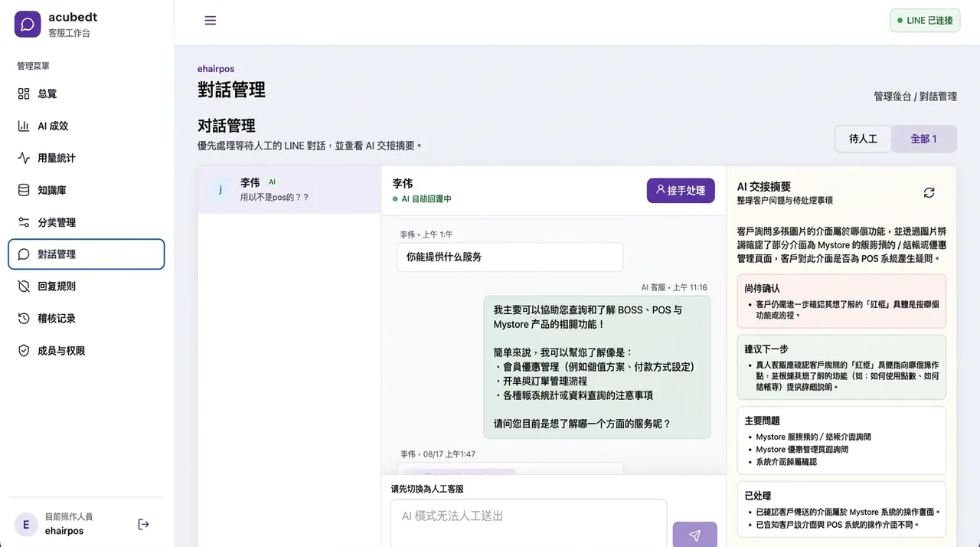This screenshot has width=980, height=547.
Task: Click the message 你能提供什么服务
Action: [x=510, y=257]
